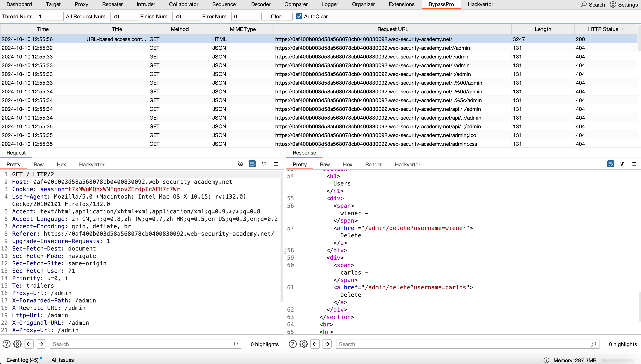Toggle show newline \n in Request pane
The height and width of the screenshot is (364, 641).
point(264,164)
